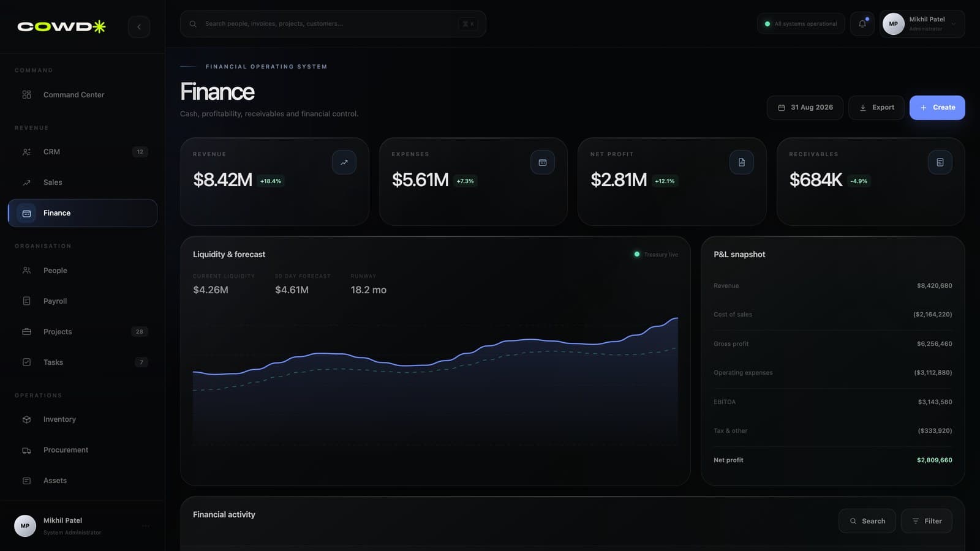Open Command Center from the sidebar

tap(83, 95)
